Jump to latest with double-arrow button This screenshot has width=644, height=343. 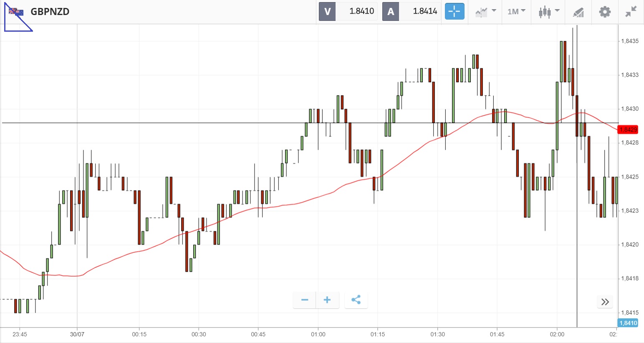point(605,302)
